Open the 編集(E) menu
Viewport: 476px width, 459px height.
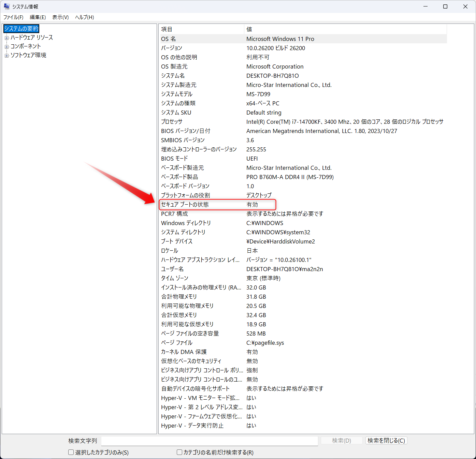38,17
